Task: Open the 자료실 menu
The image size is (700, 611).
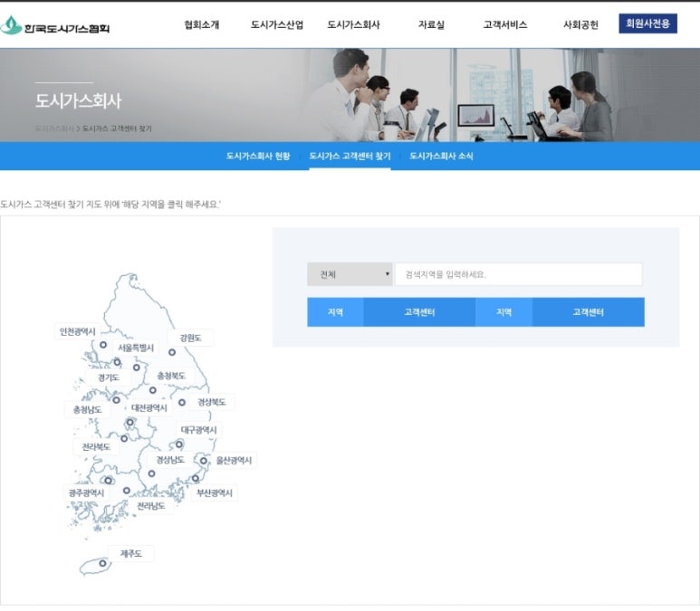Action: tap(431, 25)
